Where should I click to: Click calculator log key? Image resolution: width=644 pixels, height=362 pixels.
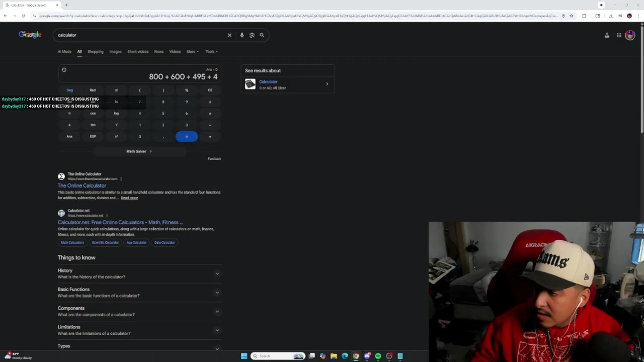pyautogui.click(x=116, y=113)
